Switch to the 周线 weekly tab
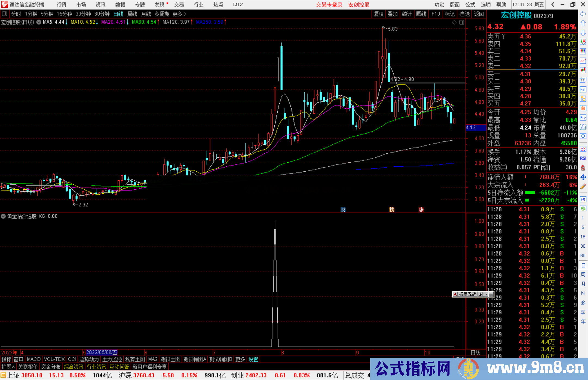 [x=132, y=14]
